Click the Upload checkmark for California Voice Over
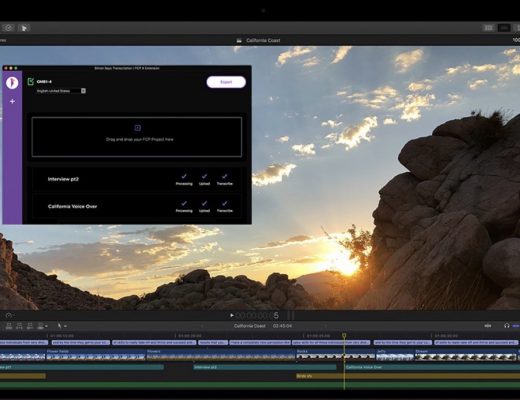The image size is (520, 400). click(x=204, y=203)
